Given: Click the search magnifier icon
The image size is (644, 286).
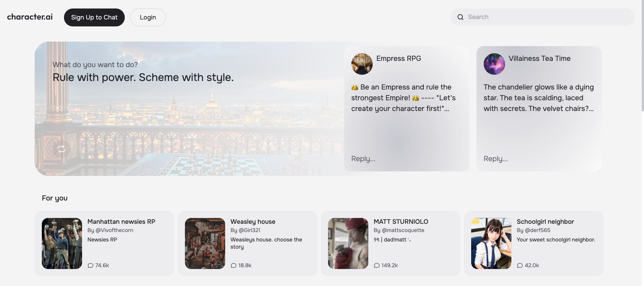Looking at the screenshot, I should pos(460,17).
